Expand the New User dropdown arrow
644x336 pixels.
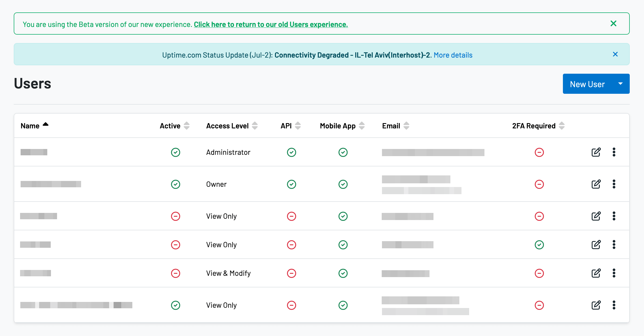click(620, 84)
